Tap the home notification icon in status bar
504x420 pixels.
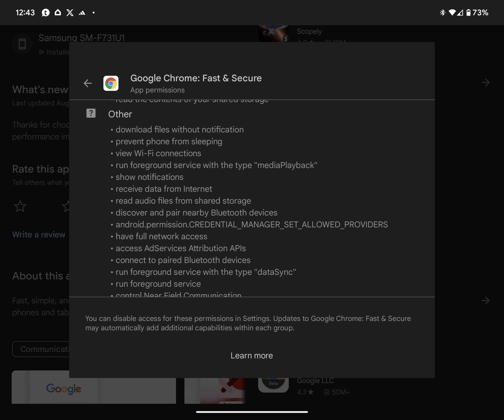58,12
